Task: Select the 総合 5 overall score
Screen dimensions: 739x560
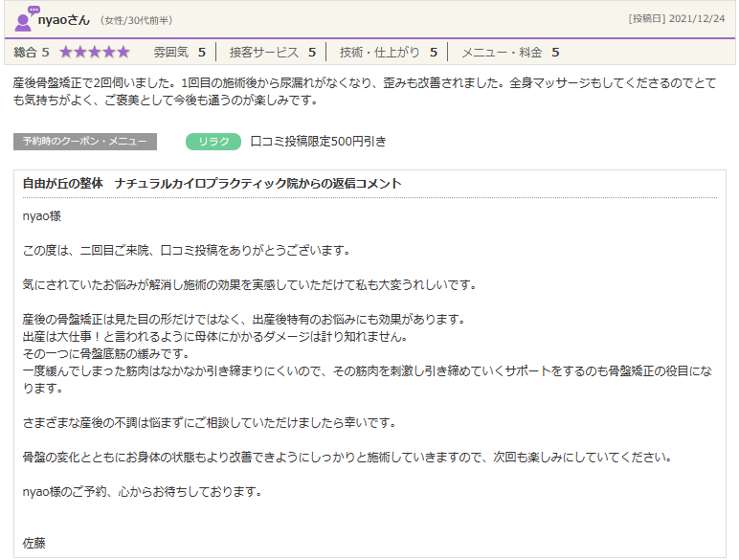Action: [32, 52]
